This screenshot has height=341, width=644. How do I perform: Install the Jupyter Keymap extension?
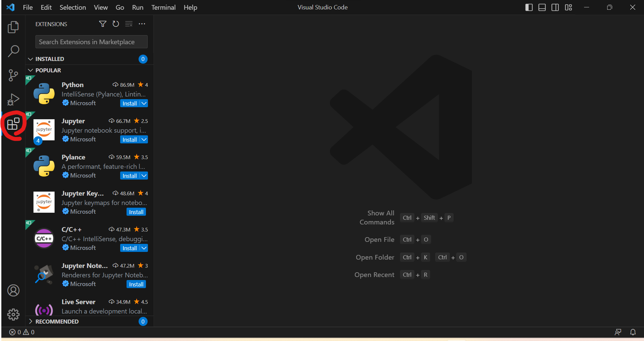pyautogui.click(x=136, y=212)
